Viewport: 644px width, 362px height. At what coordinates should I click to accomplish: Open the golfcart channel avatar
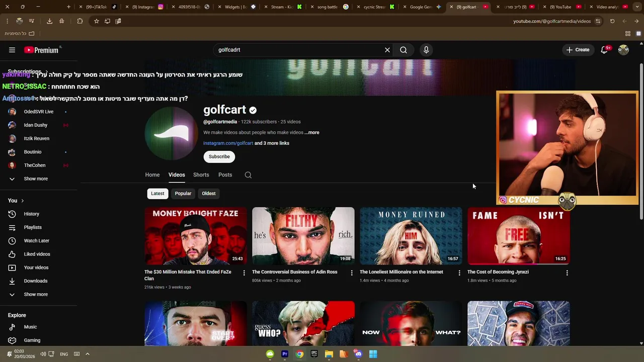(x=171, y=133)
